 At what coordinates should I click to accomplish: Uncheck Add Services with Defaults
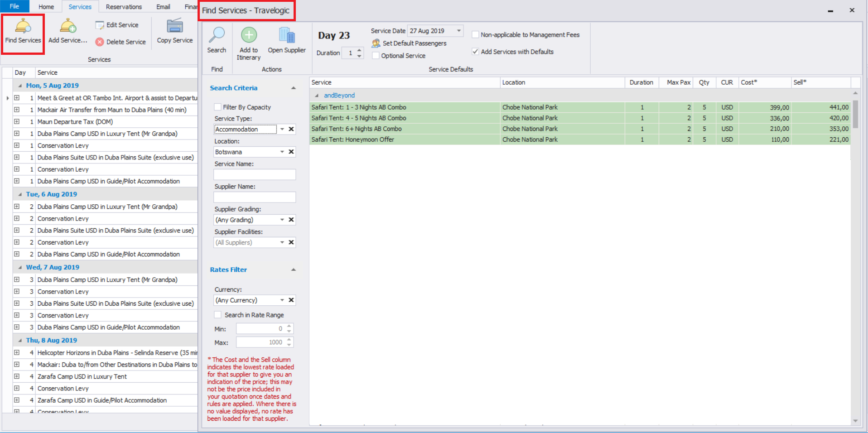click(475, 51)
